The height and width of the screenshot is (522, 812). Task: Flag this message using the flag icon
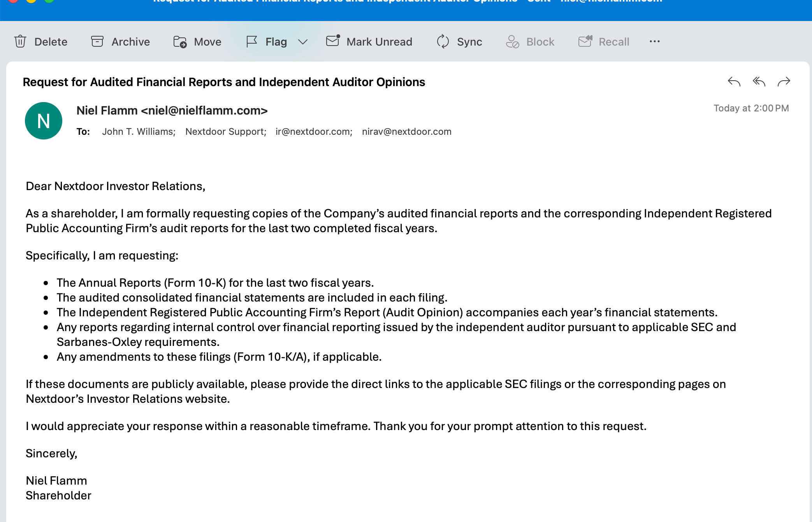coord(252,41)
